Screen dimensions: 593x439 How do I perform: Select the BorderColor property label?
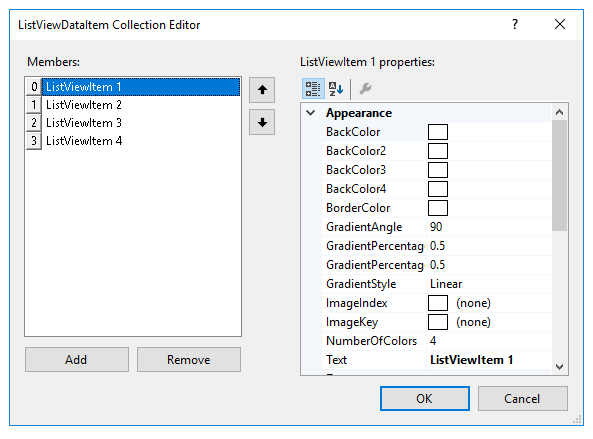(x=358, y=208)
